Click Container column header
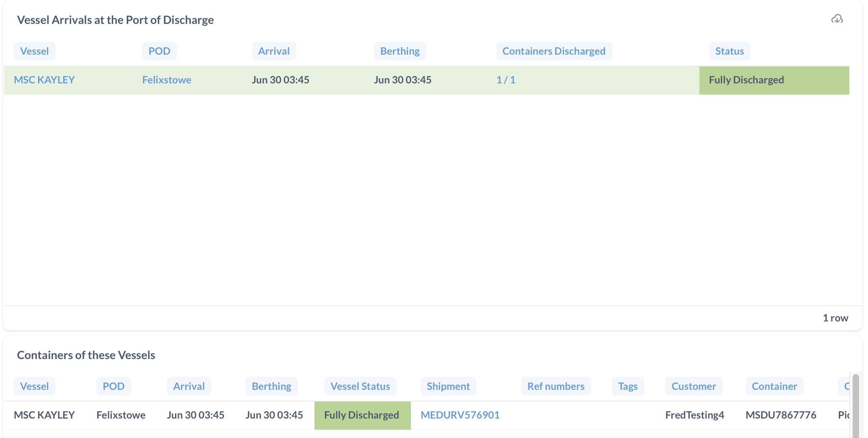The width and height of the screenshot is (868, 438). 774,386
